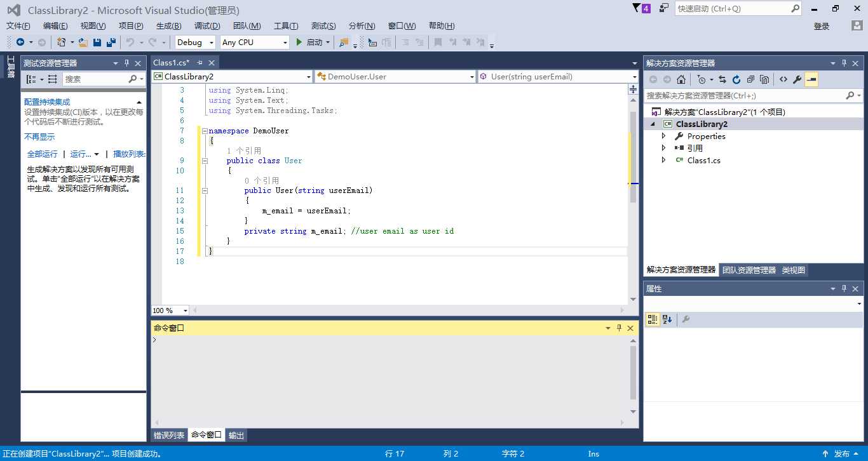Click the Property Pages wrench in Properties panel

pyautogui.click(x=686, y=319)
